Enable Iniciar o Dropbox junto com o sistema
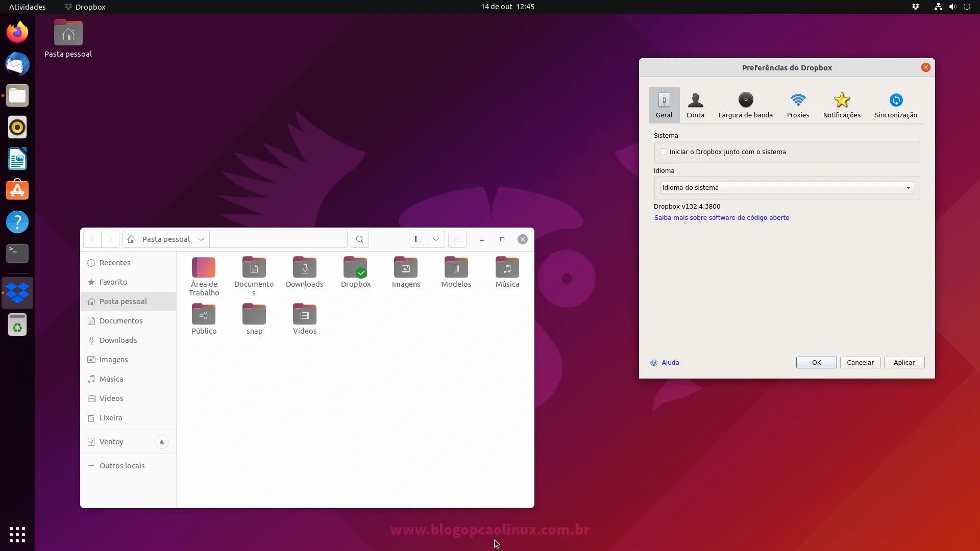Image resolution: width=980 pixels, height=551 pixels. point(664,152)
